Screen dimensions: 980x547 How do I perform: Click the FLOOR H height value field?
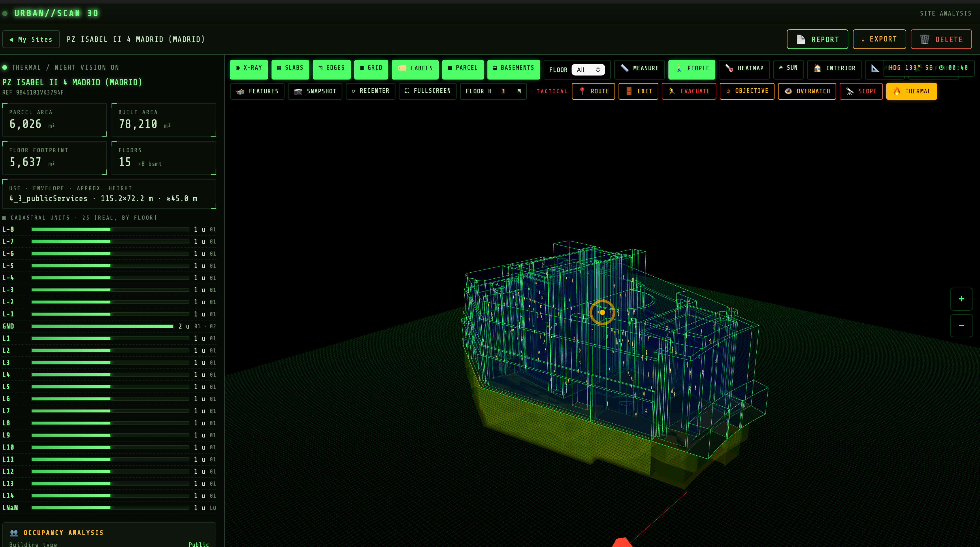pos(503,91)
